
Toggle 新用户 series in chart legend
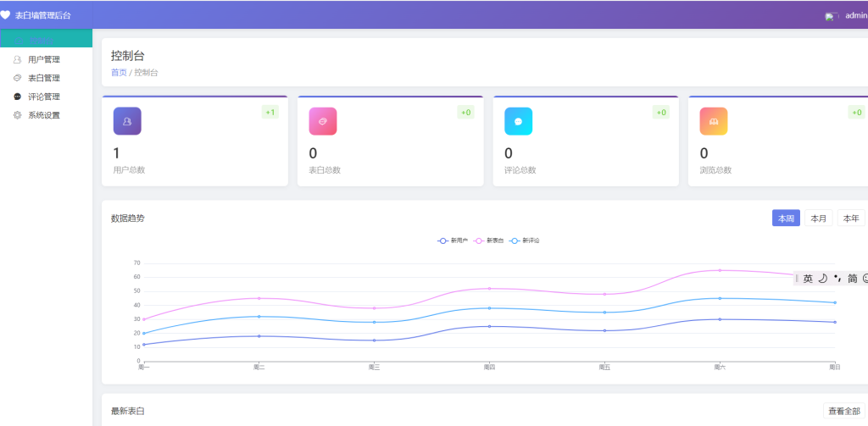[453, 241]
